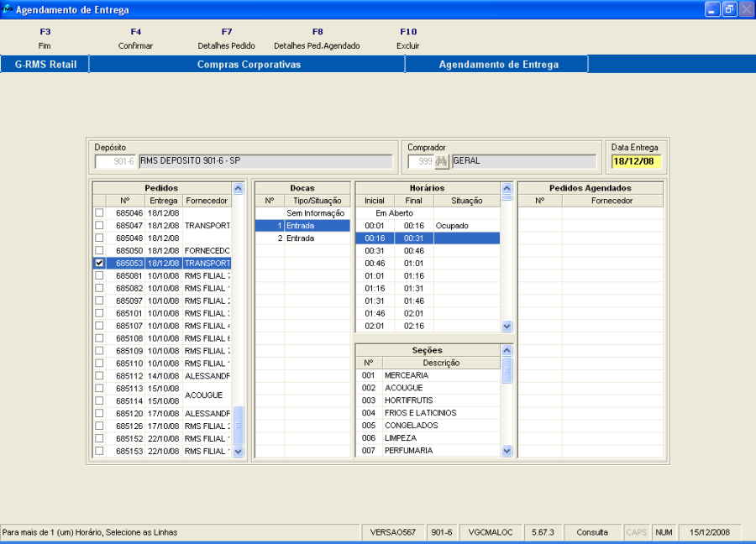
Task: Uncheck the checkbox for order 685053
Action: pos(99,264)
